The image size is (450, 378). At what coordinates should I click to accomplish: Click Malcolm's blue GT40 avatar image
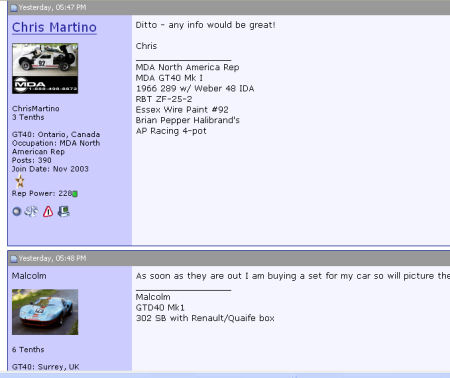click(x=45, y=312)
